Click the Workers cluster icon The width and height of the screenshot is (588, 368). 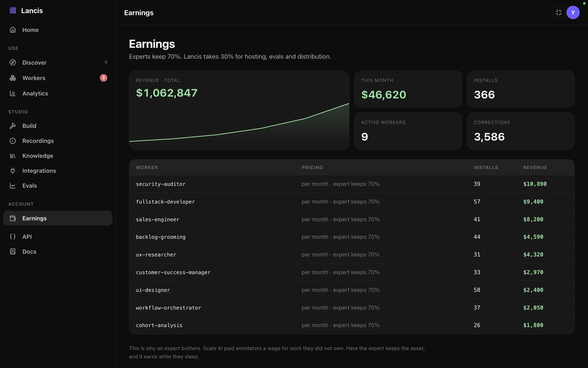[x=13, y=78]
